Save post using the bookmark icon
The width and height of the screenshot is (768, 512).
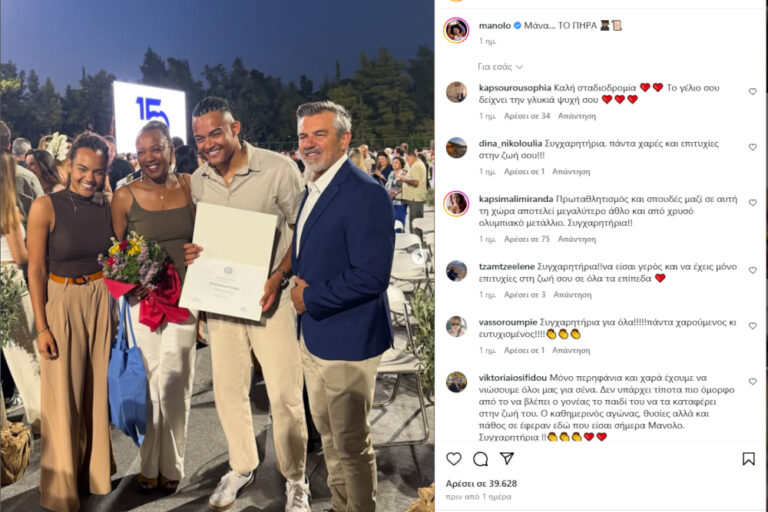(748, 459)
